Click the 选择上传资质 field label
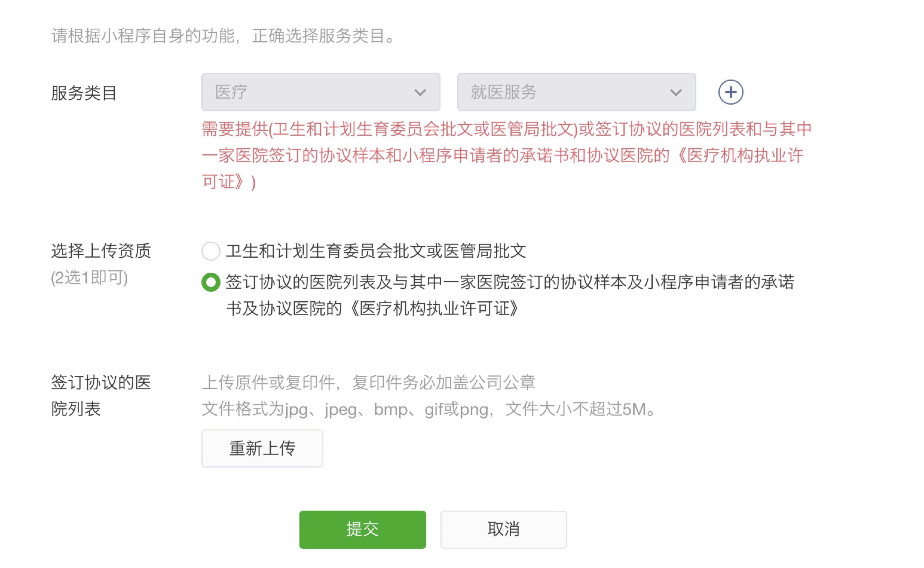The image size is (924, 568). 101,251
